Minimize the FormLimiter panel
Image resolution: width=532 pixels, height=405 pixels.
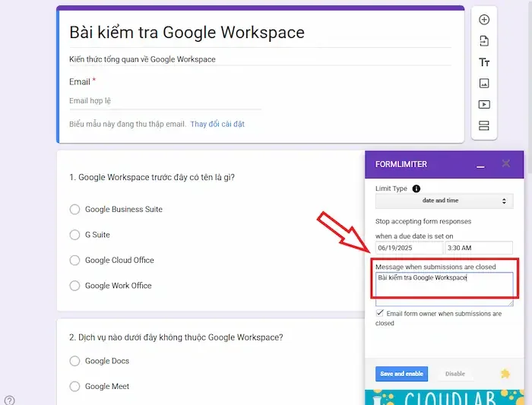(480, 166)
